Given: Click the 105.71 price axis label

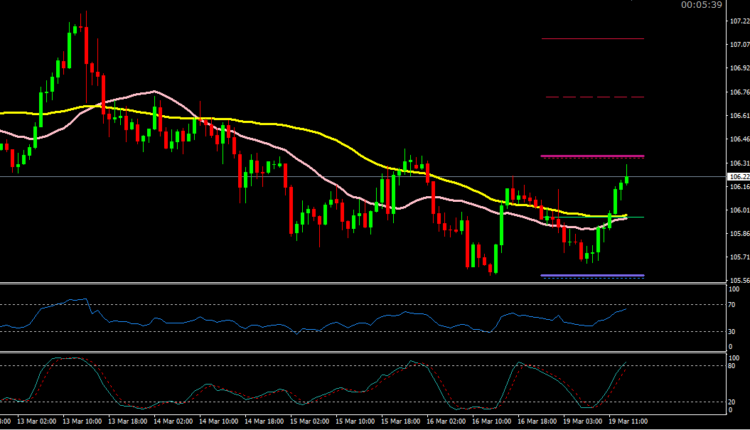Looking at the screenshot, I should [738, 258].
